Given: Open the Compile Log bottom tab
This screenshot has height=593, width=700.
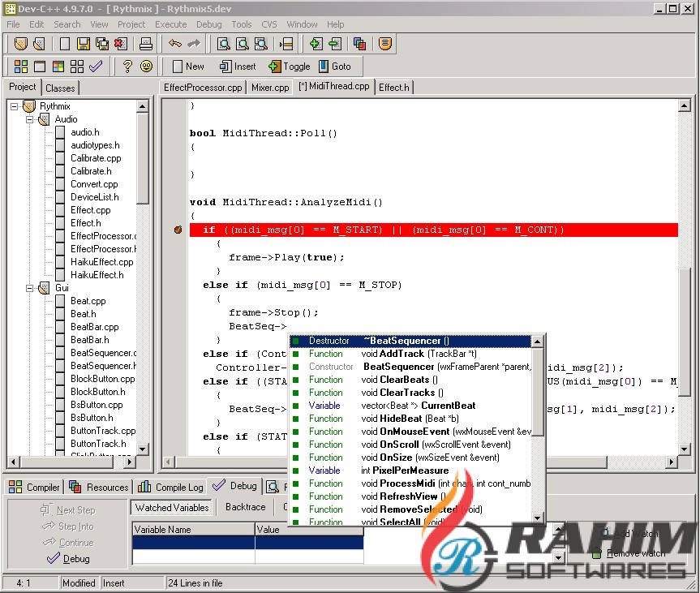Looking at the screenshot, I should [x=170, y=488].
